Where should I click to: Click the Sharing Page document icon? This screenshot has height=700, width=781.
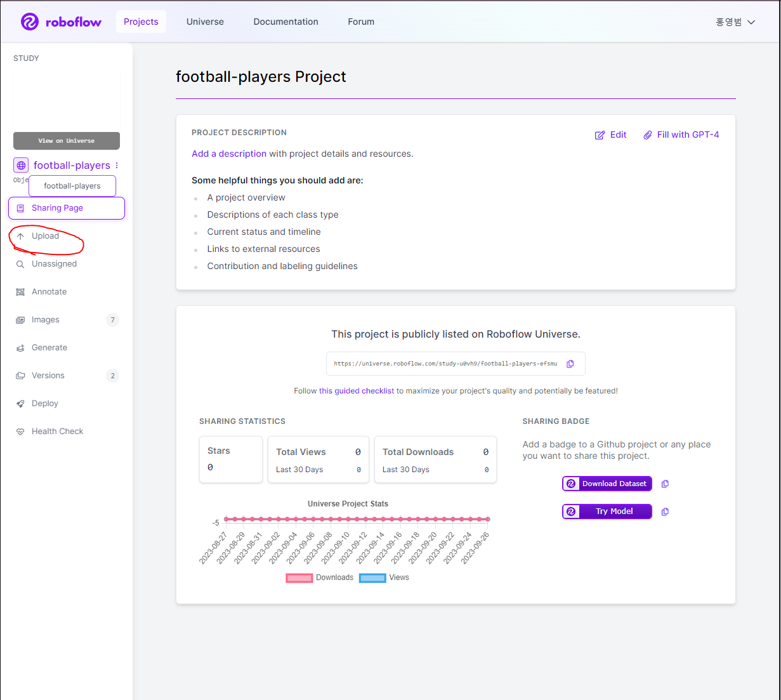20,208
